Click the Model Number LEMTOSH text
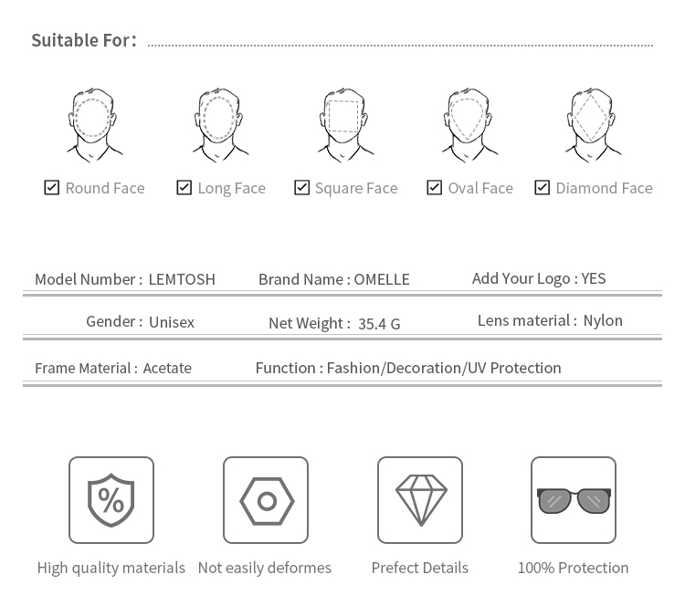 125,279
